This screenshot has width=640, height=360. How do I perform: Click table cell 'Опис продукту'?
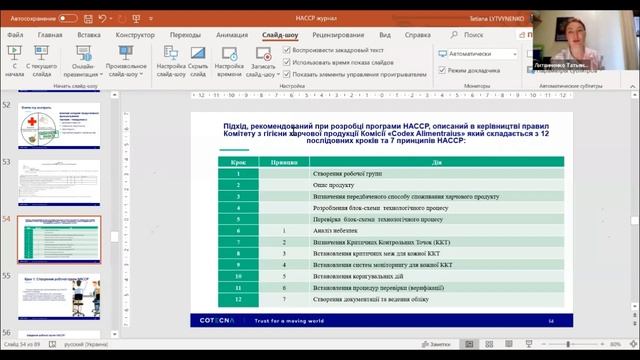point(437,185)
